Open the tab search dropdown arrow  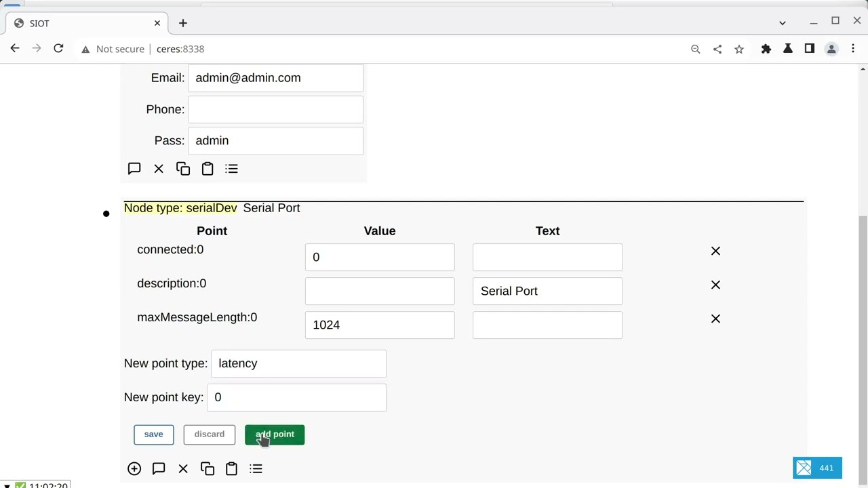click(x=783, y=23)
